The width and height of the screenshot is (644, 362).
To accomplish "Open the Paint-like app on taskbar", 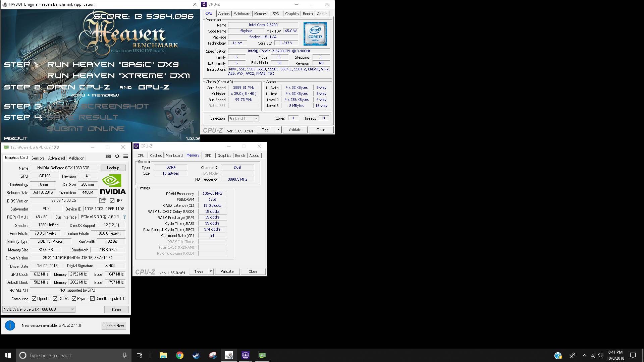I will click(213, 355).
